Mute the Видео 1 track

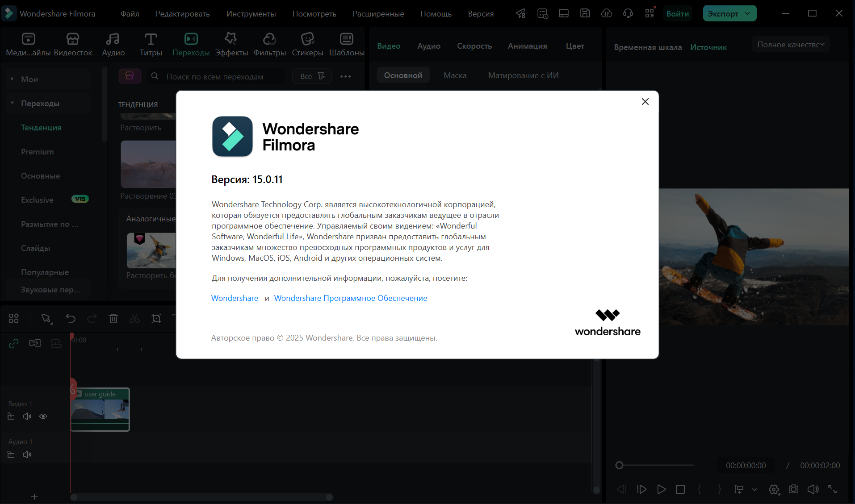(x=27, y=417)
